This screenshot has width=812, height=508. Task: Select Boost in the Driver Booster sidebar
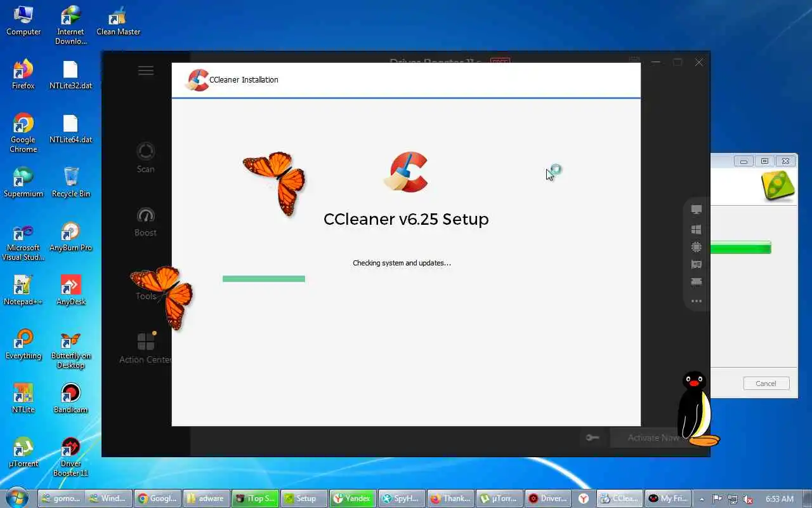coord(145,221)
